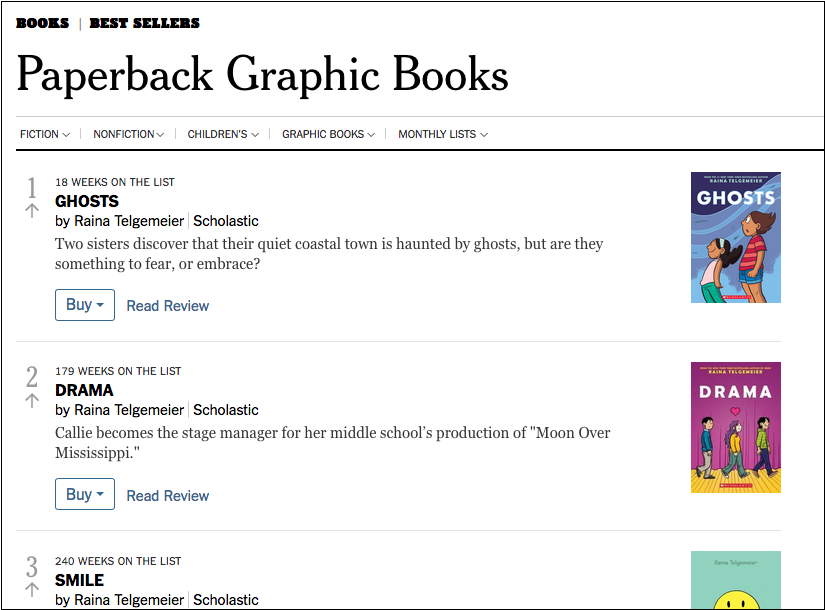Screen dimensions: 825x610
Task: Click the up arrow under rank 2
Action: [x=32, y=400]
